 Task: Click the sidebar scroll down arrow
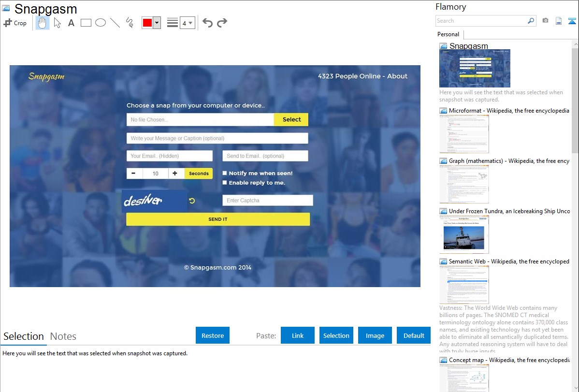pos(575,388)
